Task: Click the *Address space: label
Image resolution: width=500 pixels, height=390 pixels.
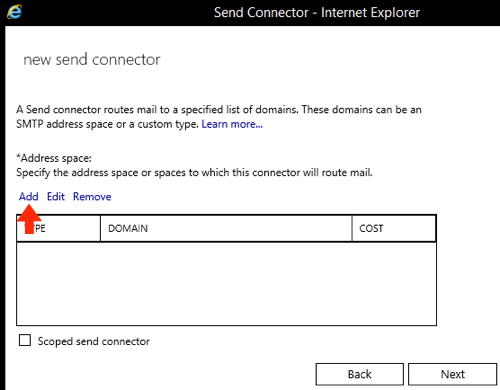Action: pyautogui.click(x=54, y=158)
